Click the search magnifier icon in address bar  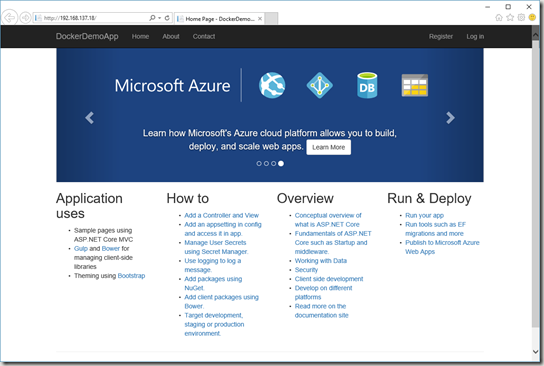pos(152,18)
